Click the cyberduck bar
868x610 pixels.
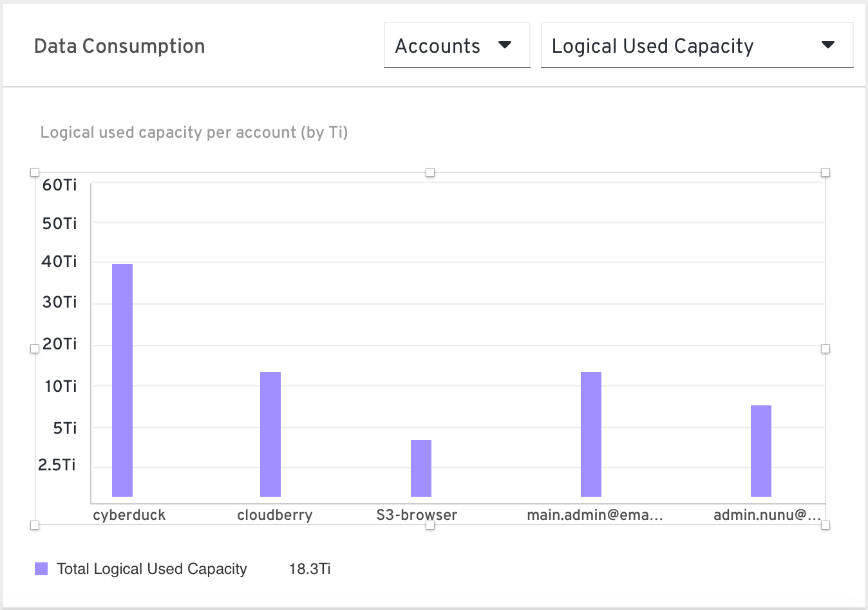[122, 380]
